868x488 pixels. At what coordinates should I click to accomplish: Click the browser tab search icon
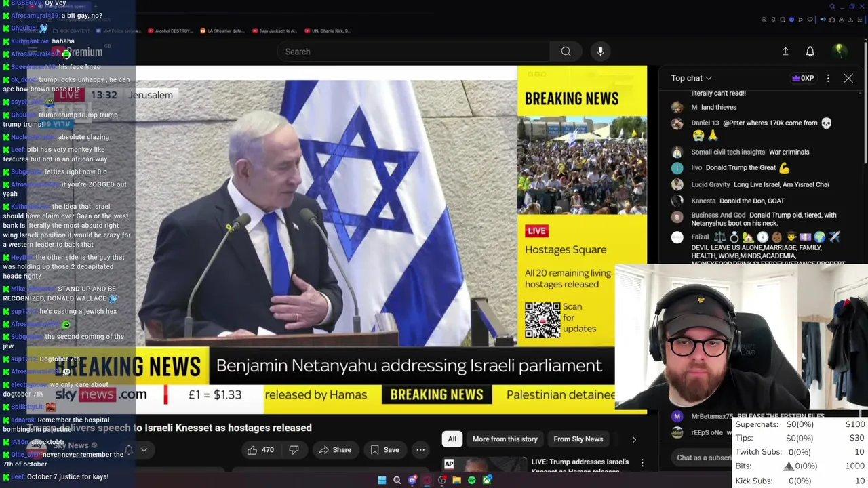pyautogui.click(x=832, y=7)
